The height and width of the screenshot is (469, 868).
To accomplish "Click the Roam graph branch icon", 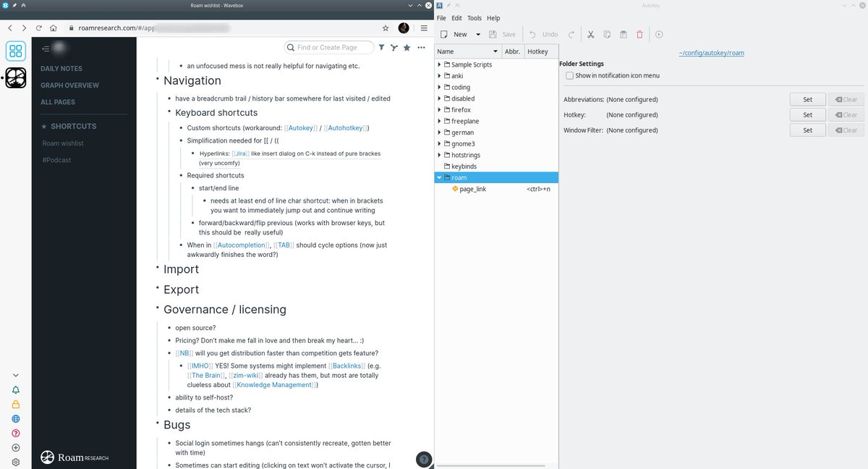I will [393, 48].
